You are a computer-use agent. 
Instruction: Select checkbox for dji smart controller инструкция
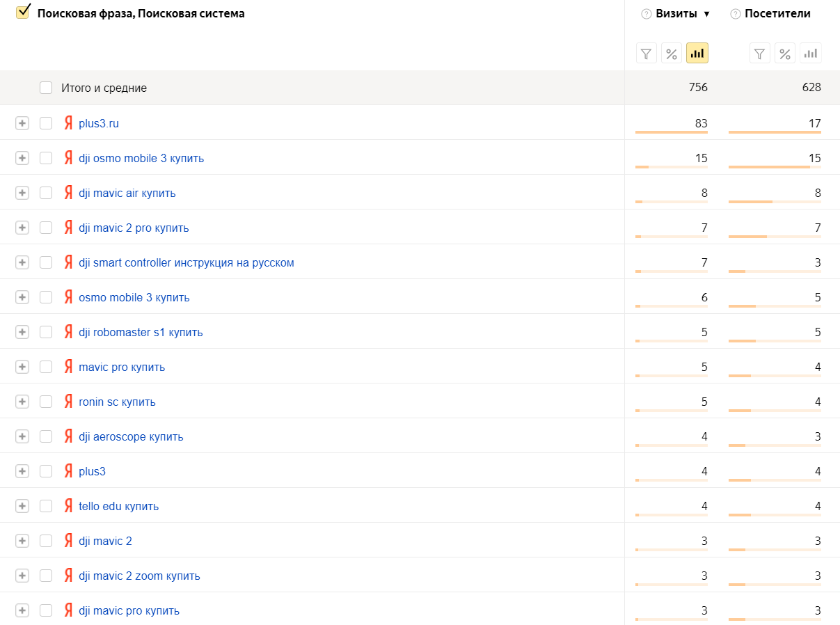(x=46, y=262)
